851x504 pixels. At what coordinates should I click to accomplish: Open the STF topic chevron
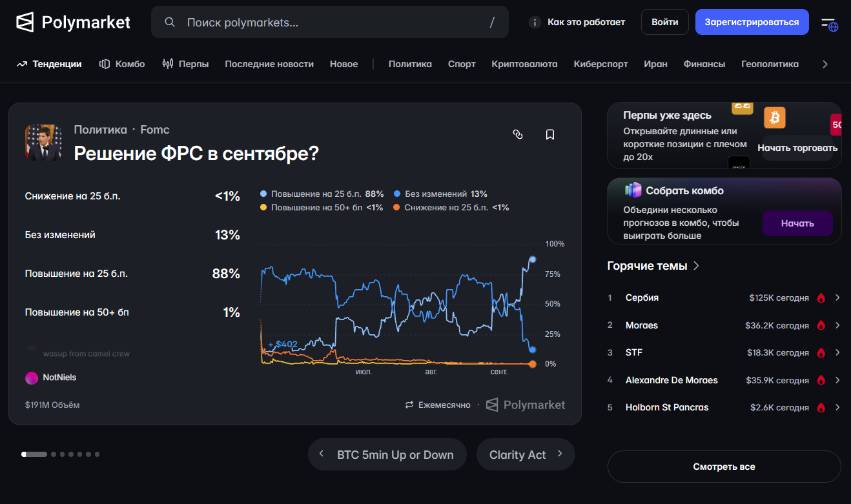(837, 352)
